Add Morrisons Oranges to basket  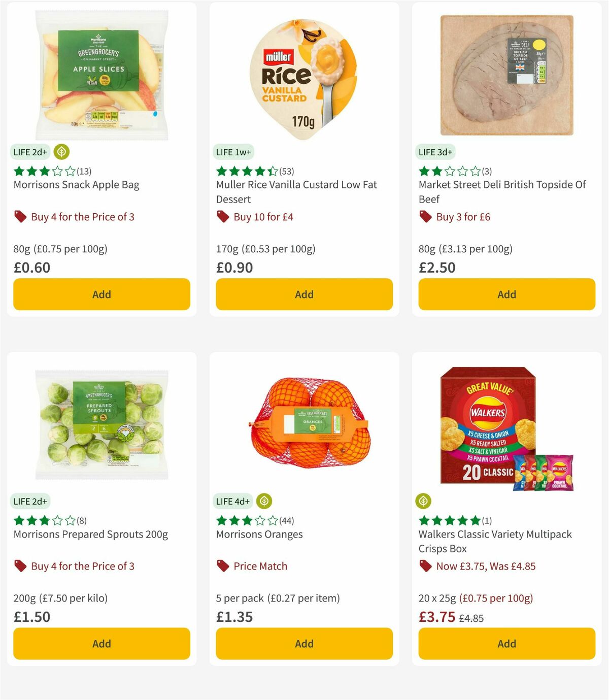303,643
